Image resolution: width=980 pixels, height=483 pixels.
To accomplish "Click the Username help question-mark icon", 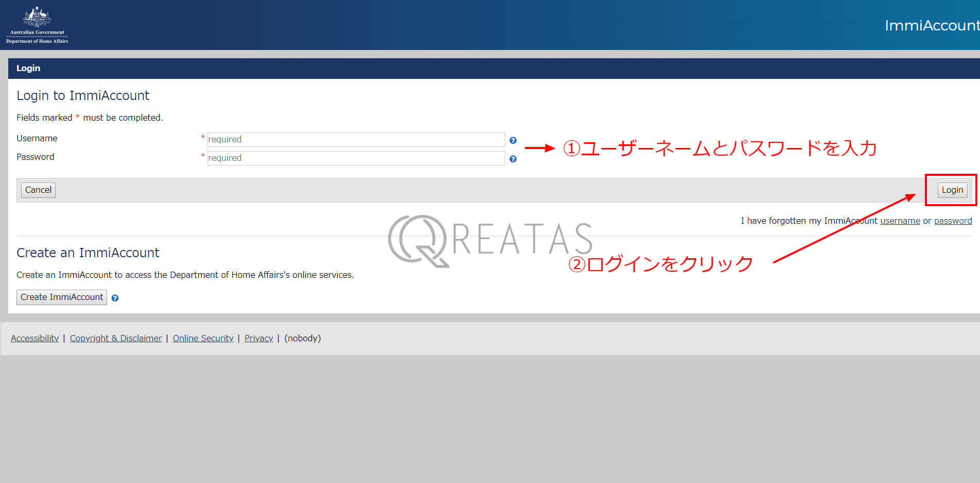I will (513, 140).
